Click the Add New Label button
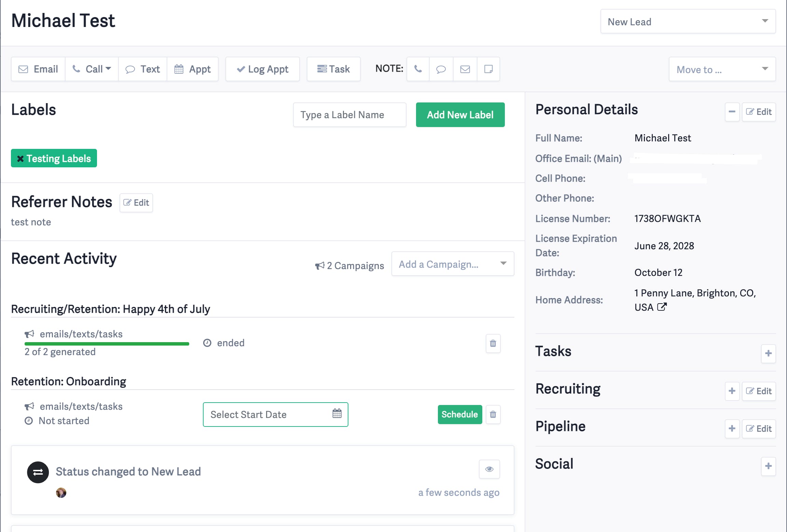This screenshot has width=787, height=532. pos(460,115)
